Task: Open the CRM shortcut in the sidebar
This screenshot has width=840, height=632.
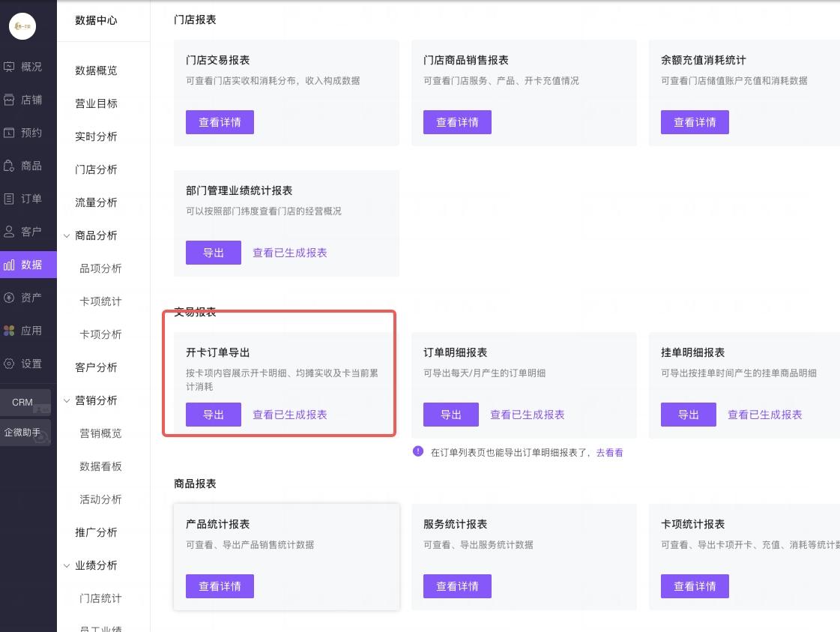Action: 25,402
